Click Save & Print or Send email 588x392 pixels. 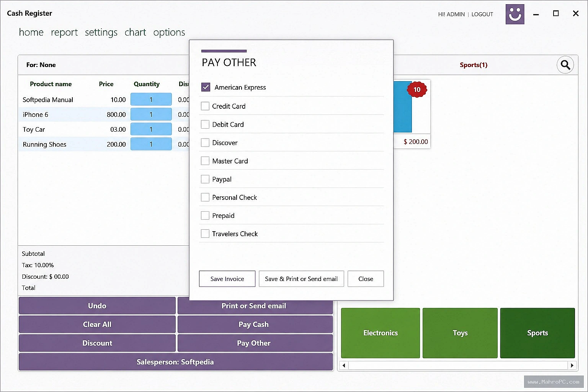[301, 279]
